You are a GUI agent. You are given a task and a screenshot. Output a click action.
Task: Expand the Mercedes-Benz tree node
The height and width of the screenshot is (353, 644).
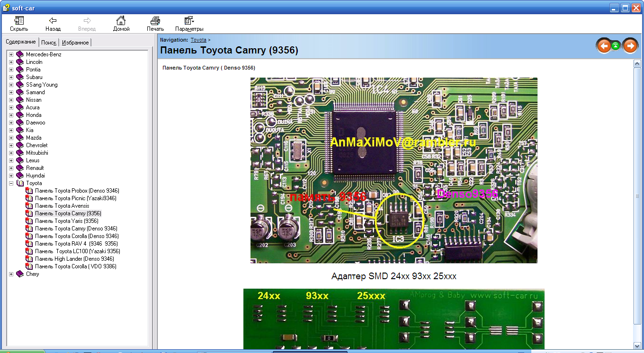coord(11,54)
